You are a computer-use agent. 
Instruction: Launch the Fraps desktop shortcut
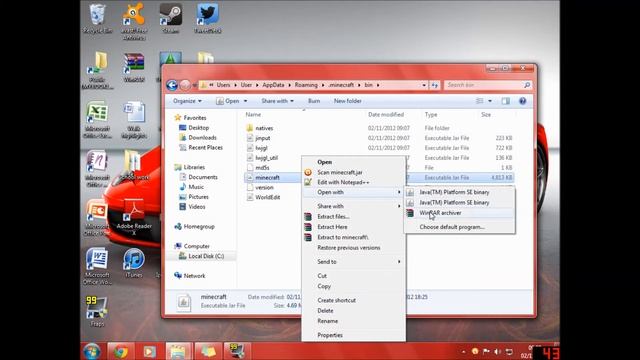[x=97, y=311]
